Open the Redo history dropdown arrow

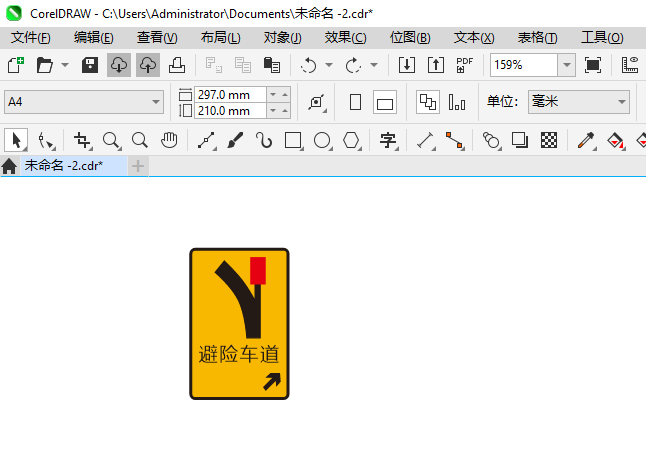374,65
